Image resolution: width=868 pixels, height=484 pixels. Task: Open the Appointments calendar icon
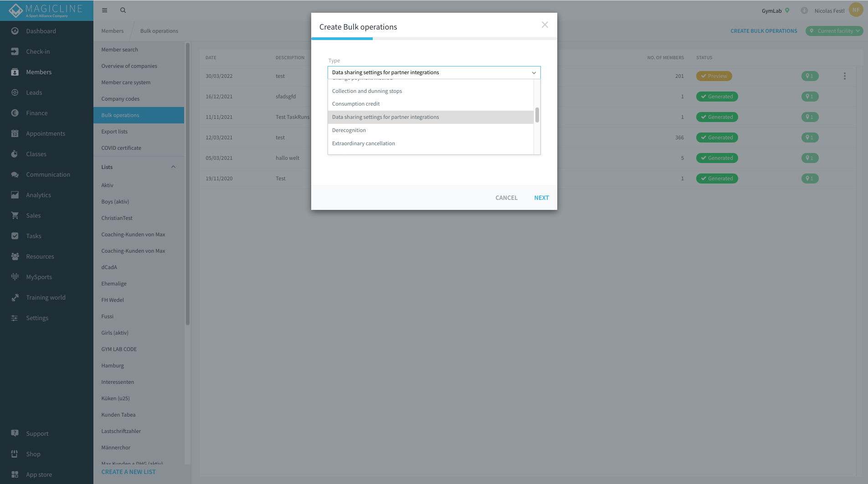[x=15, y=133]
